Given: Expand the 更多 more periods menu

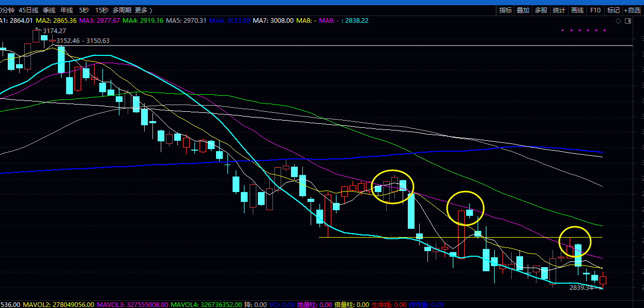Looking at the screenshot, I should (x=143, y=10).
